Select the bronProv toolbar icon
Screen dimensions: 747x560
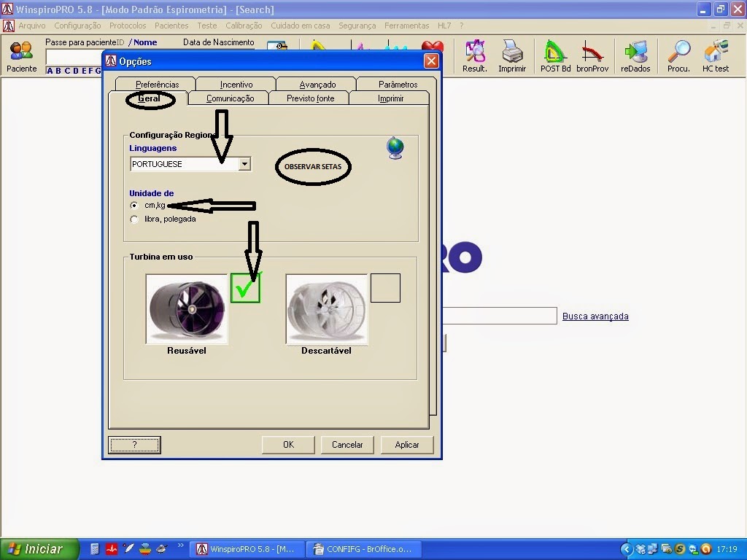click(592, 56)
